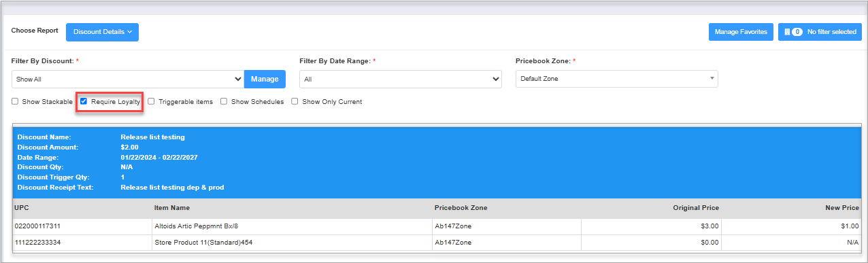Click the Choose Report label
This screenshot has width=868, height=263.
tap(35, 31)
